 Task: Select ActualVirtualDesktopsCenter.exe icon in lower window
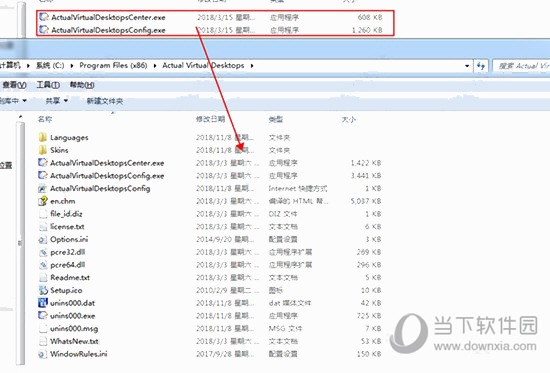click(x=42, y=163)
